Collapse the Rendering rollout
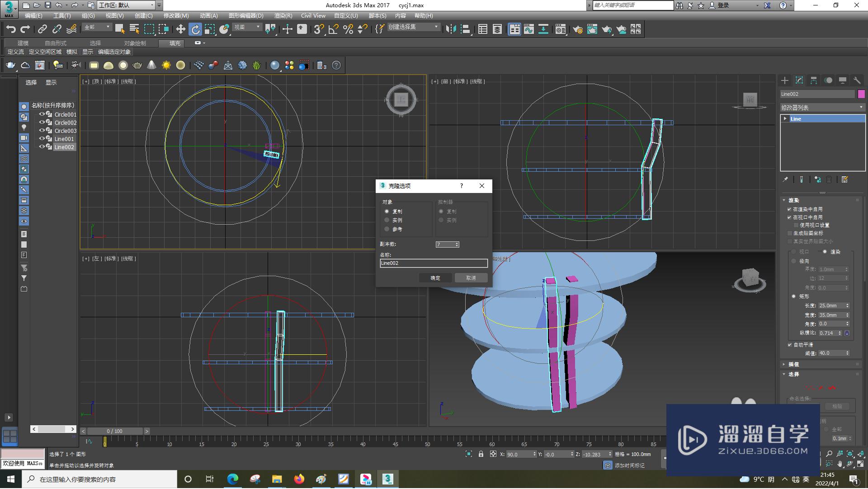The image size is (868, 489). [793, 200]
